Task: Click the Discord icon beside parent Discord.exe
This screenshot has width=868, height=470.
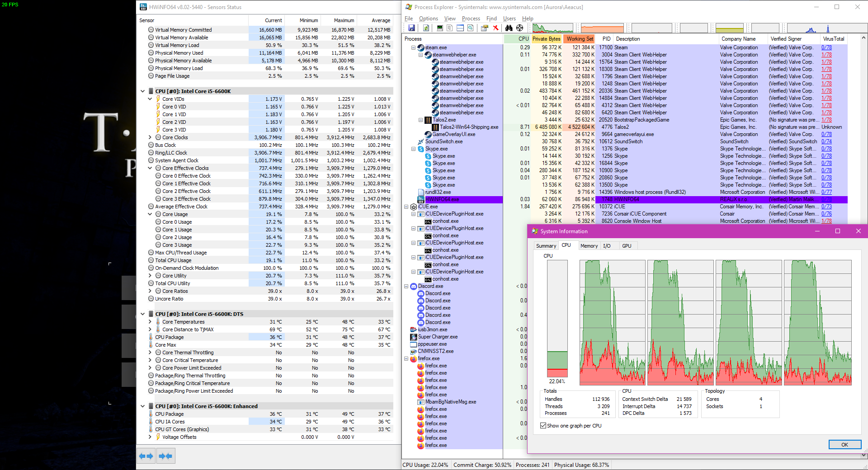Action: pos(414,286)
